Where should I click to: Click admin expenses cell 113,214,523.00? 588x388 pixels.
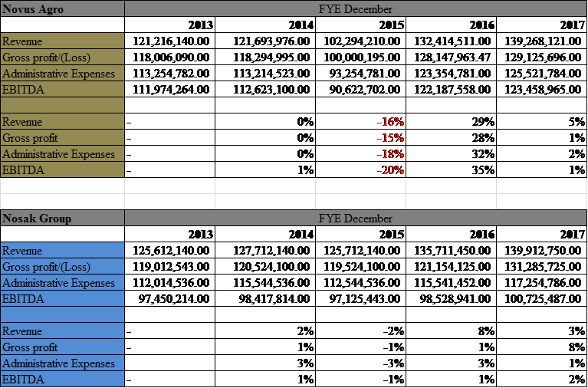tap(265, 73)
